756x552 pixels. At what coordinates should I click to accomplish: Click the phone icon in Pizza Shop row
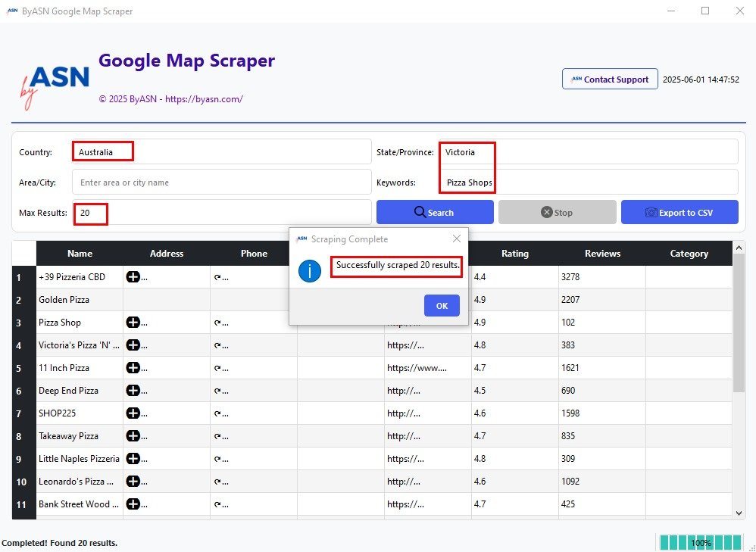[218, 323]
